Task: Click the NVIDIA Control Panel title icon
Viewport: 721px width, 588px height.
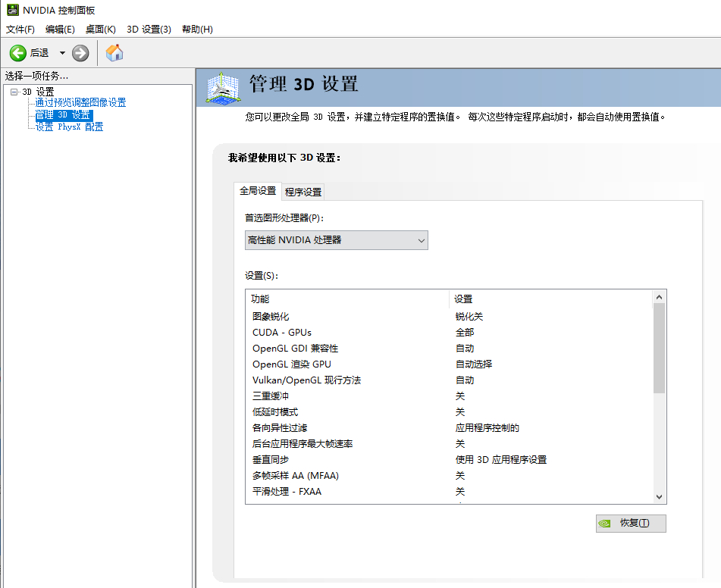Action: pyautogui.click(x=13, y=10)
